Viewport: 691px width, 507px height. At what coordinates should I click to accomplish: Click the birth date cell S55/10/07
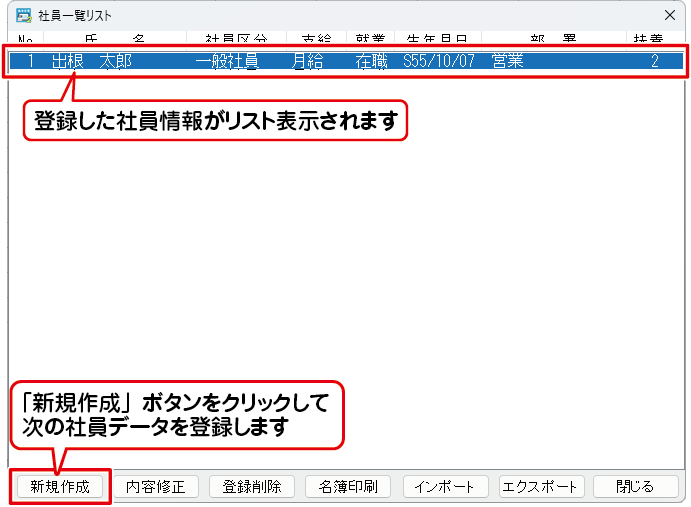coord(439,61)
